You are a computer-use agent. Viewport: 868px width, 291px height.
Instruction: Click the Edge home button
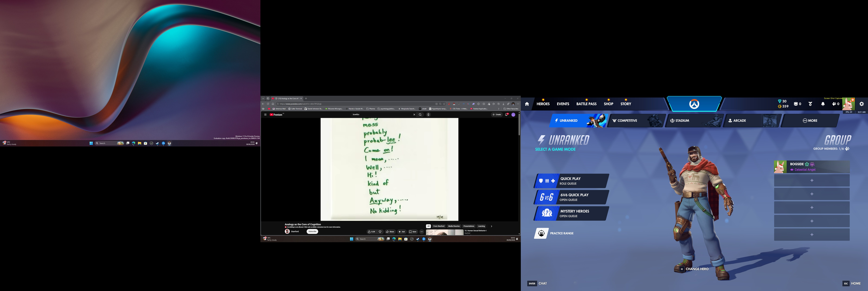[273, 104]
